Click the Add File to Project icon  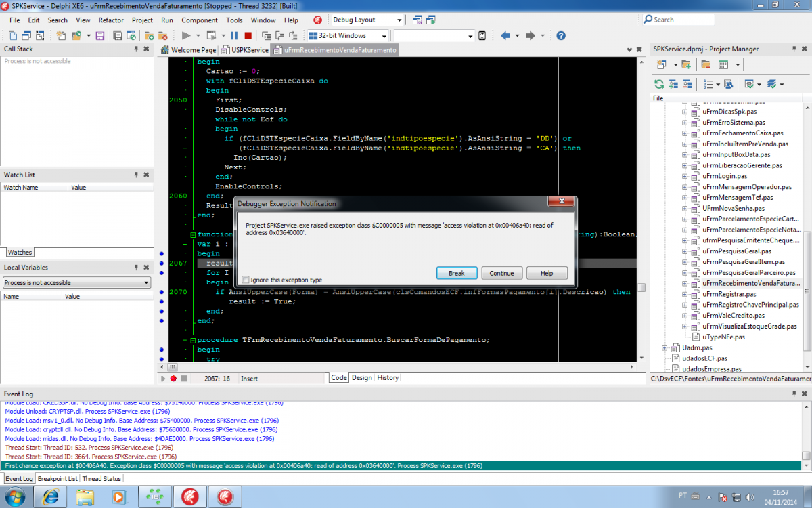click(x=148, y=35)
